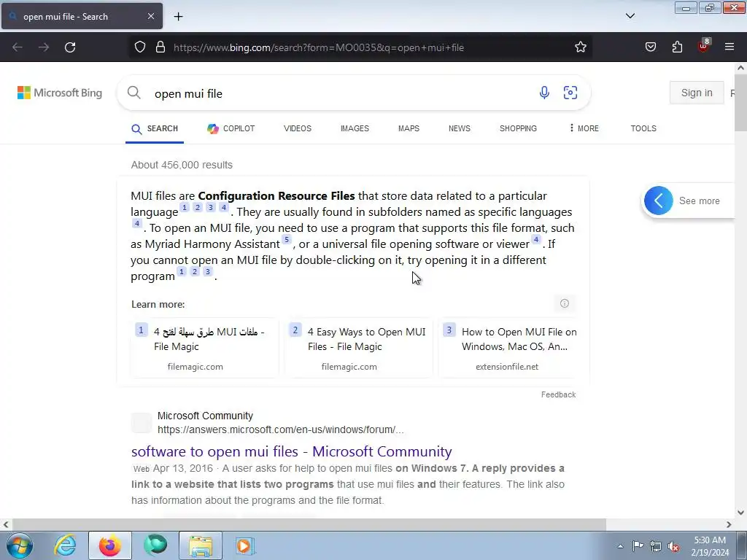Open the answers.microsoft.com result URL
The width and height of the screenshot is (747, 560).
[280, 429]
